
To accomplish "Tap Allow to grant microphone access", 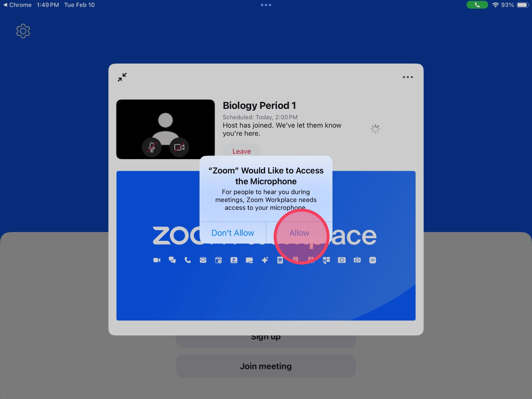I will point(299,233).
